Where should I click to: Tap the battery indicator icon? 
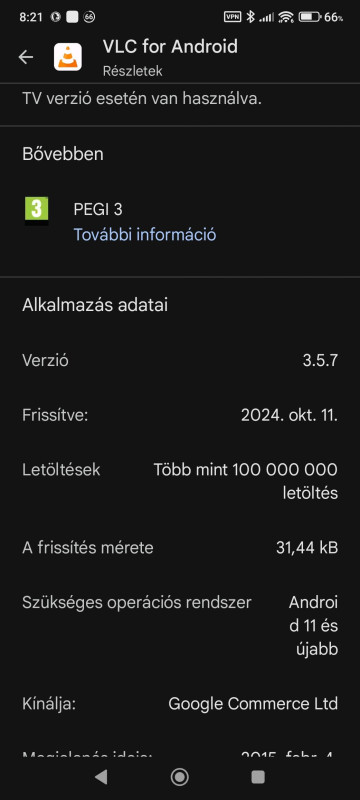coord(310,17)
